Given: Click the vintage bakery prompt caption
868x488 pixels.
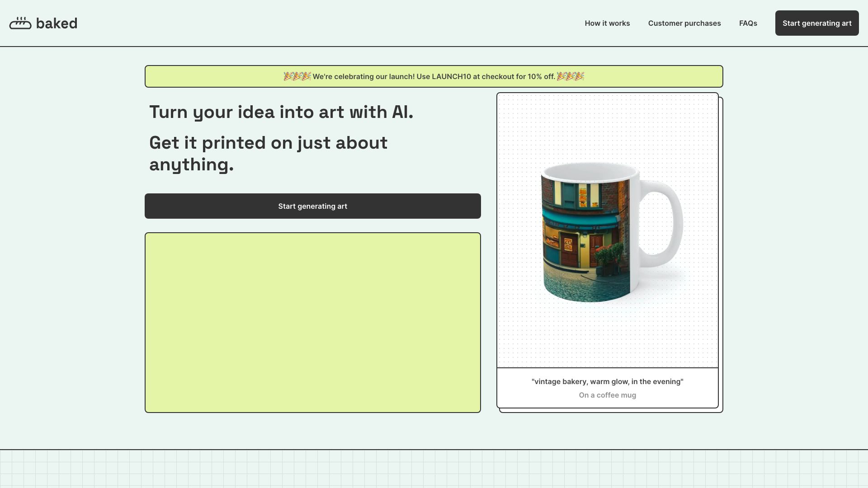Looking at the screenshot, I should tap(607, 382).
